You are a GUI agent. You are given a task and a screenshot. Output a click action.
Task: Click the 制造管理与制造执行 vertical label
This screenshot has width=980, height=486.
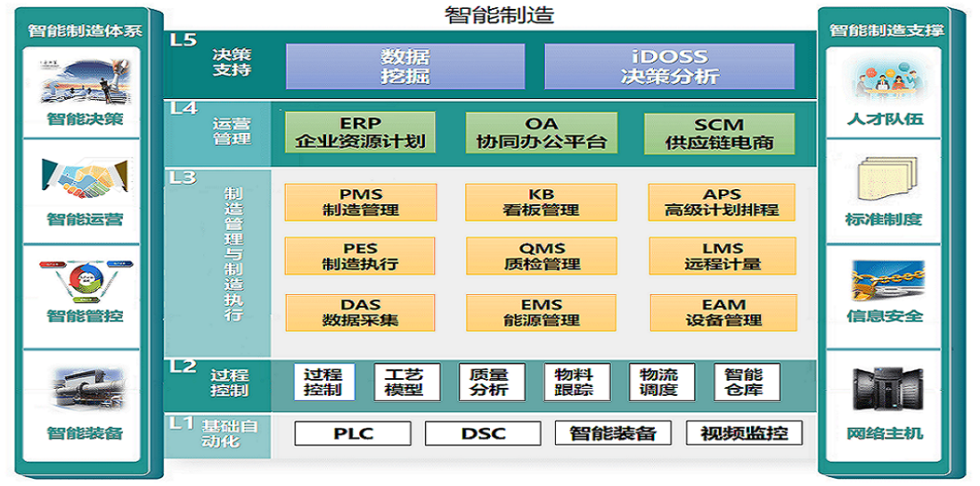(x=233, y=255)
